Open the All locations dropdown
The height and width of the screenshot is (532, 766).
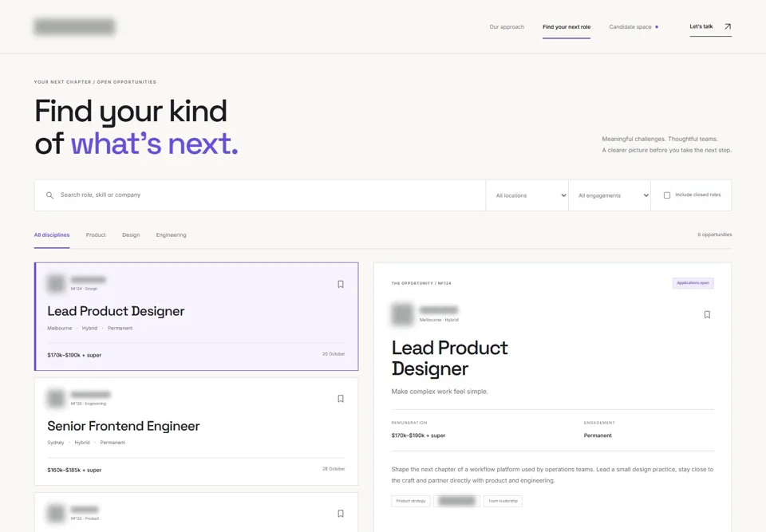point(527,195)
